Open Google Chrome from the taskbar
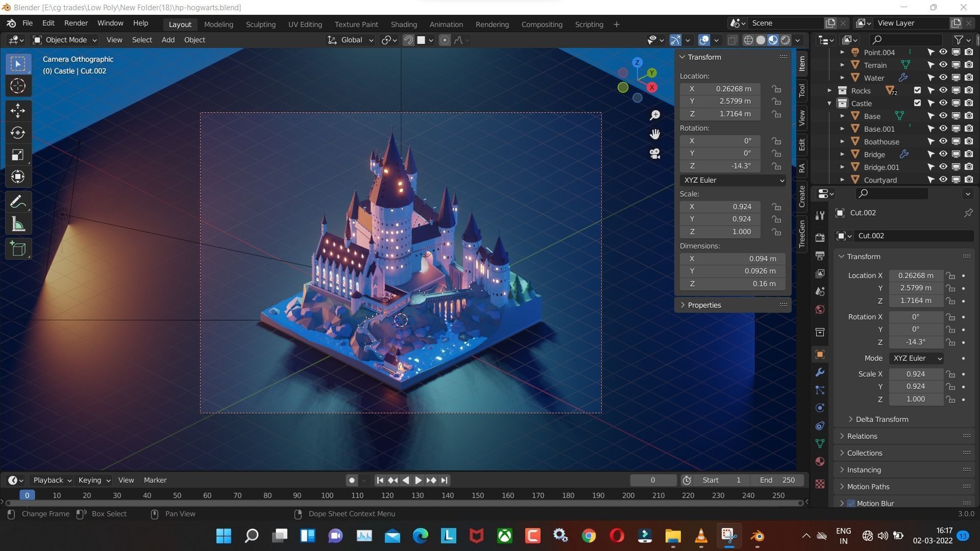Image resolution: width=980 pixels, height=551 pixels. pyautogui.click(x=588, y=536)
